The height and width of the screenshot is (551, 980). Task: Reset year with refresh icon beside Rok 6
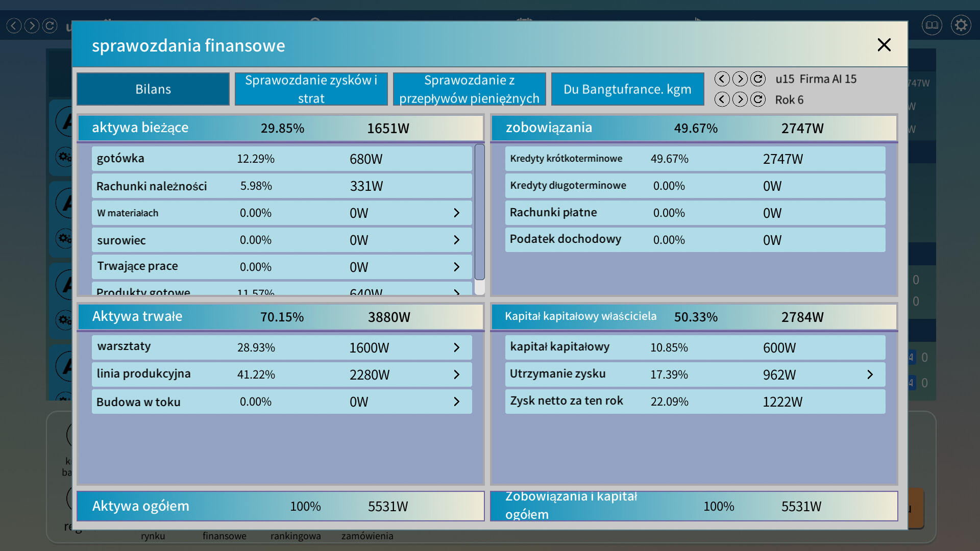(758, 99)
